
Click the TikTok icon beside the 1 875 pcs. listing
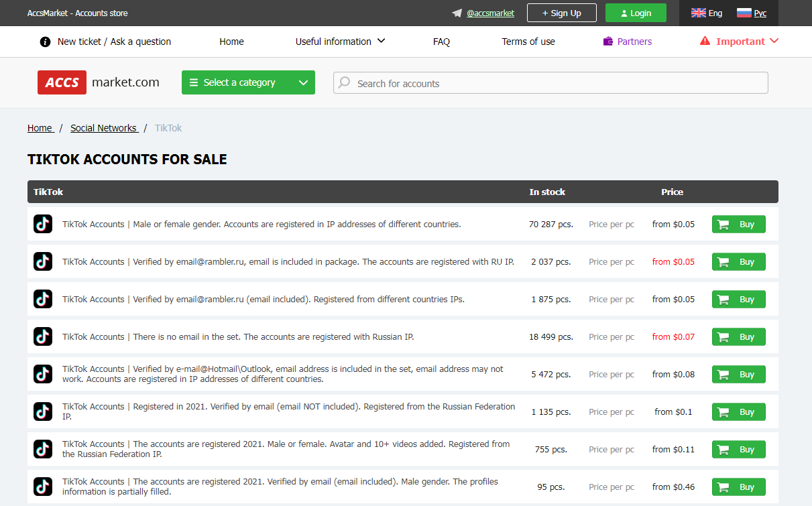[x=43, y=299]
